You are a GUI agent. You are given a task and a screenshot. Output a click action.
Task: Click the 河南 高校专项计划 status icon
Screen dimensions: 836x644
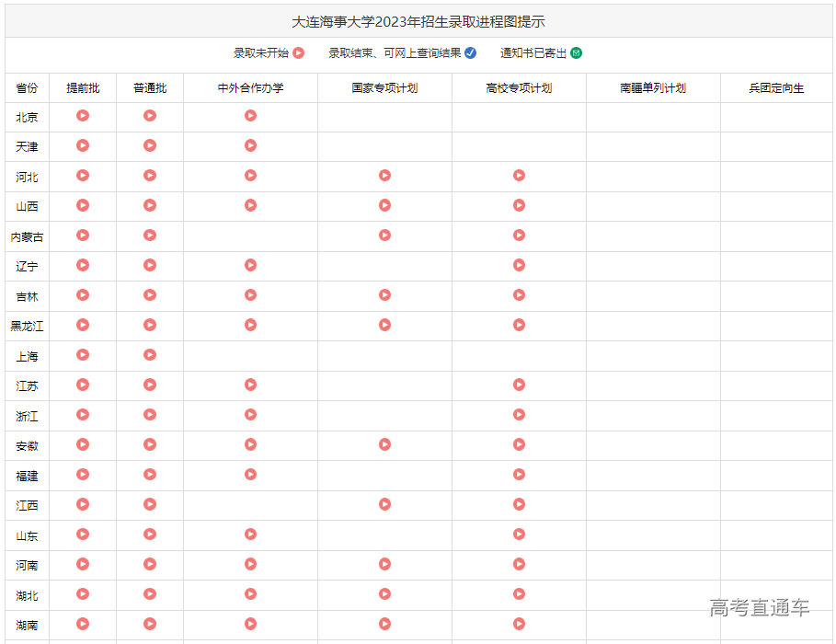(x=520, y=564)
